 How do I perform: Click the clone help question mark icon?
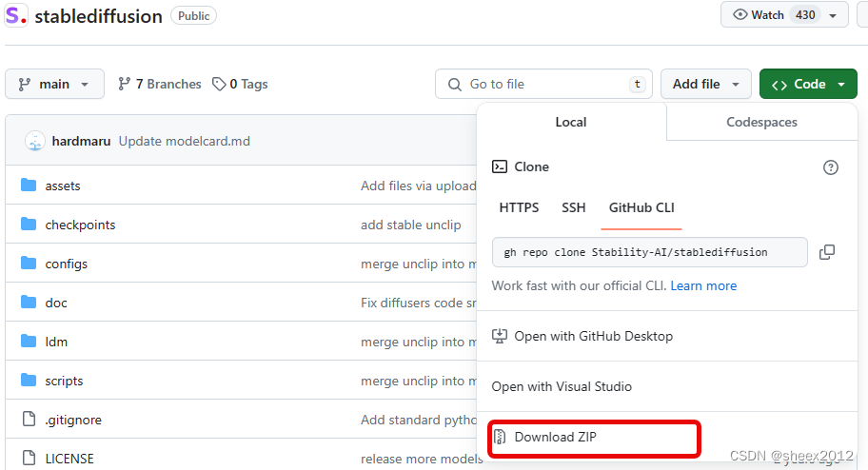(831, 167)
